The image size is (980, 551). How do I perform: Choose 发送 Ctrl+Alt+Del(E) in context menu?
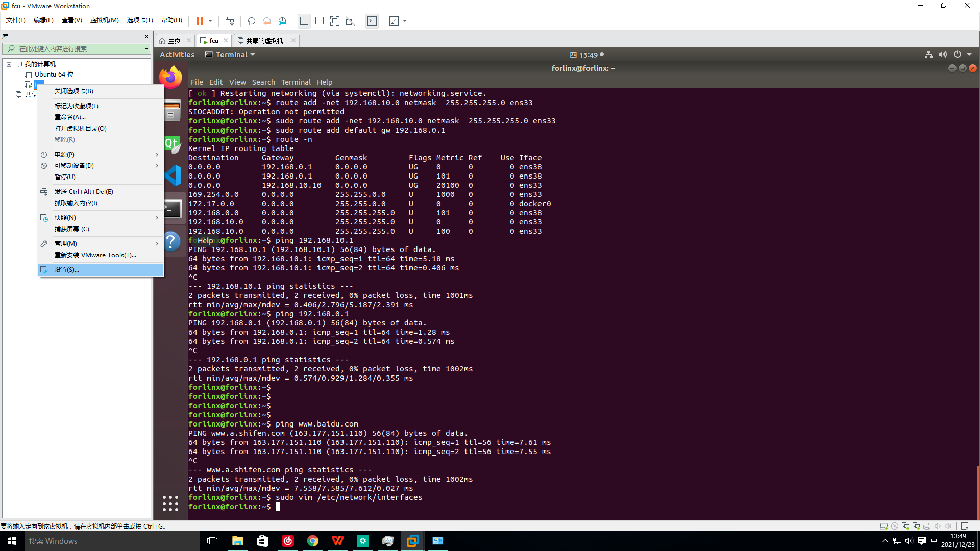click(x=101, y=192)
